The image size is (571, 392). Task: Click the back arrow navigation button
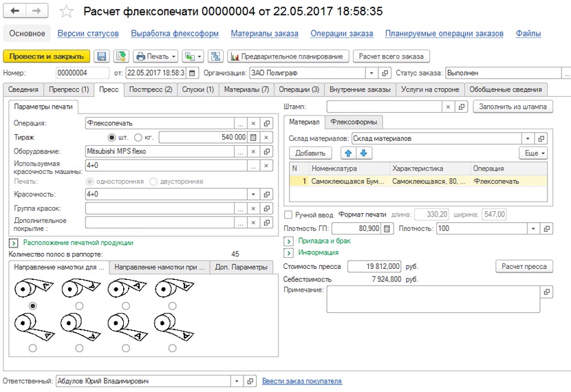click(15, 11)
